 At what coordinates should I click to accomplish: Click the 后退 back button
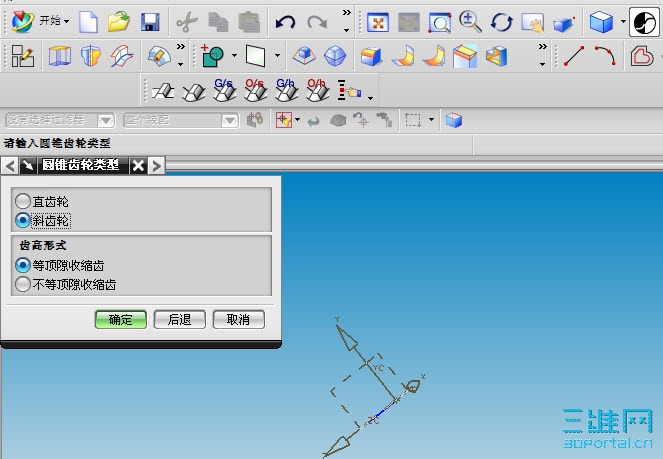[180, 320]
